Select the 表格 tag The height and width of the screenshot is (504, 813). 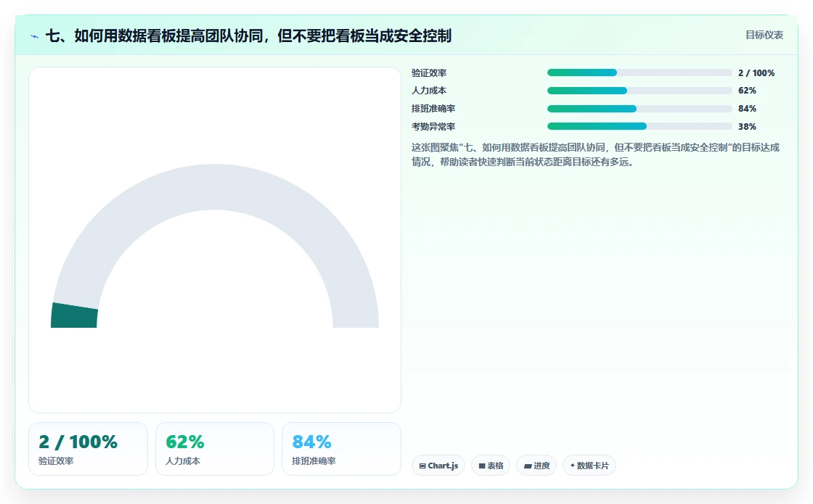click(x=491, y=465)
